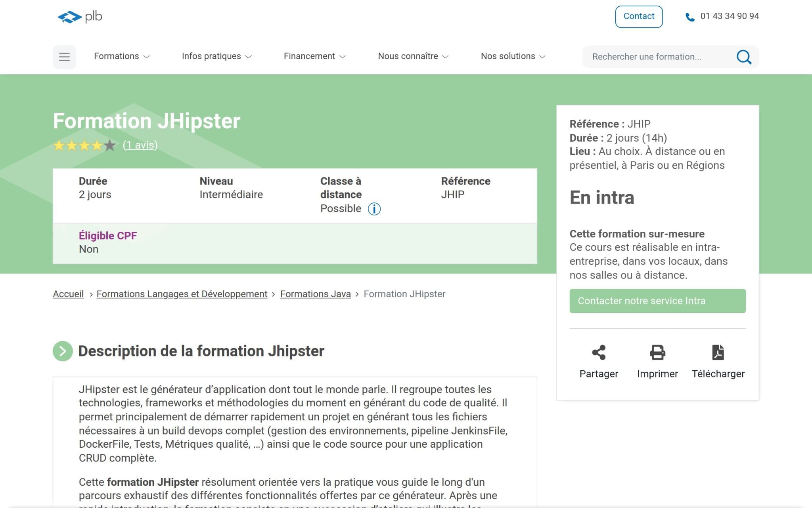Image resolution: width=812 pixels, height=508 pixels.
Task: Expand the Financement dropdown
Action: point(315,56)
